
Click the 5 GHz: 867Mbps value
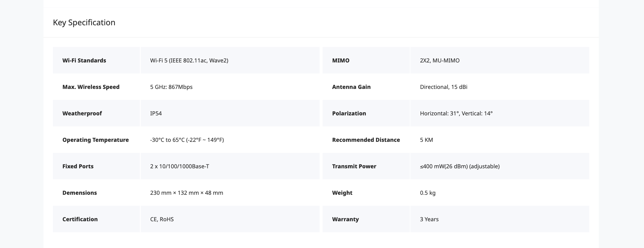coord(171,87)
